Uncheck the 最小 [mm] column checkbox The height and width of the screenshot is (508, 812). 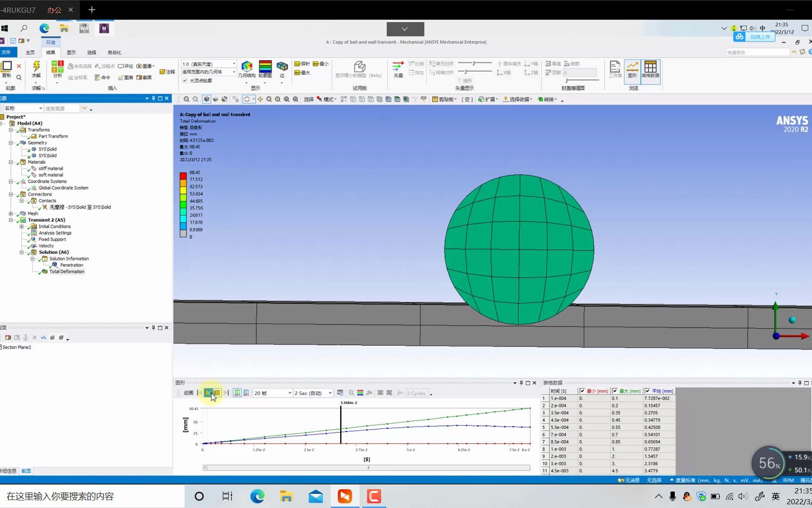point(582,391)
